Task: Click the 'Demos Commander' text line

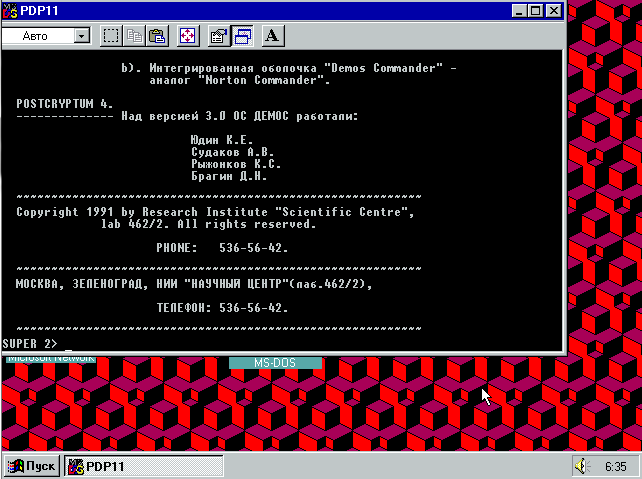Action: pos(289,68)
